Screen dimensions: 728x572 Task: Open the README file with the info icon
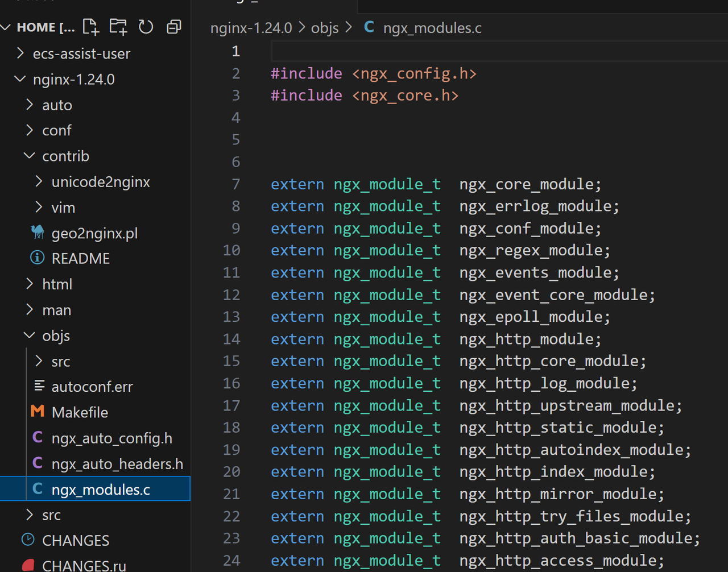(80, 259)
